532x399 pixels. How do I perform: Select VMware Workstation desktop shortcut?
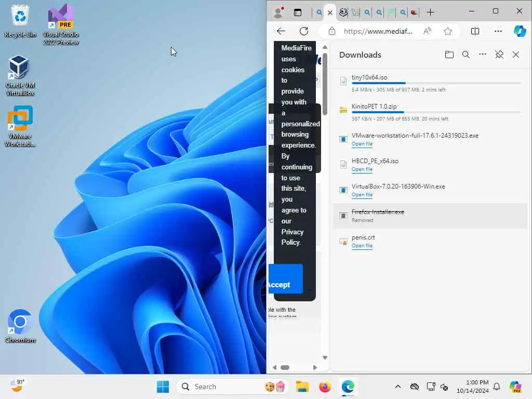[20, 126]
